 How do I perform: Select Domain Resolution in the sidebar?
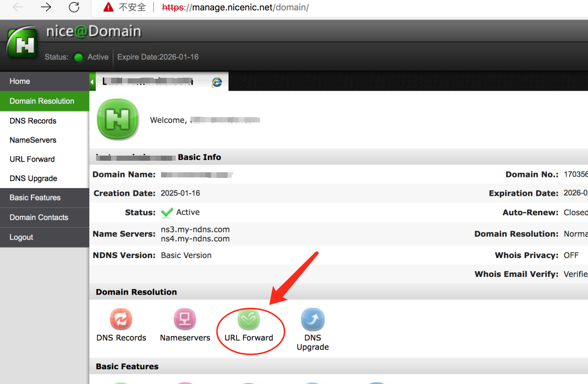coord(42,101)
